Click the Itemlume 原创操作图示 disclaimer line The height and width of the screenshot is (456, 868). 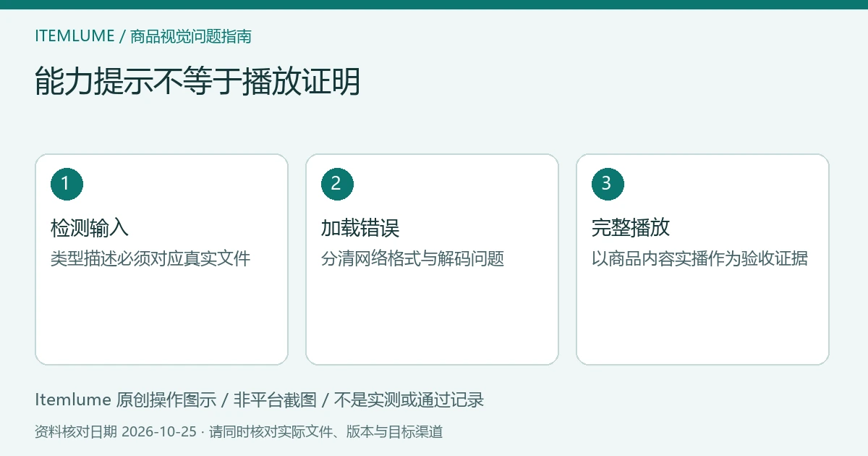click(x=259, y=400)
